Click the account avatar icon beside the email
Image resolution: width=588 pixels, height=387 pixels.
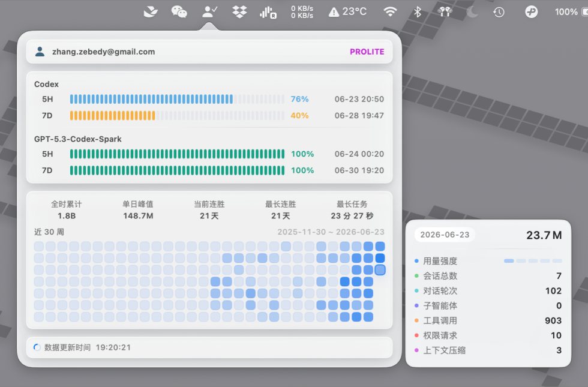click(40, 52)
